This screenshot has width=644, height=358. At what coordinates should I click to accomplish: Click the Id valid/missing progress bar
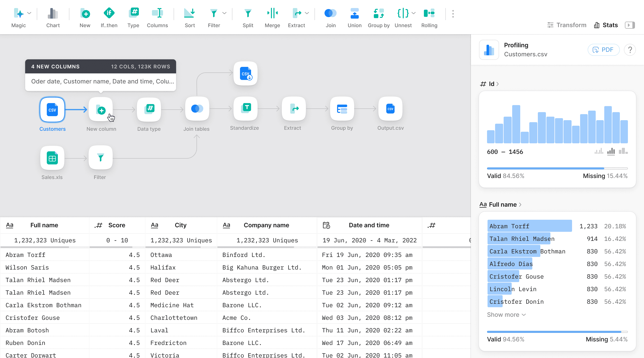point(557,168)
